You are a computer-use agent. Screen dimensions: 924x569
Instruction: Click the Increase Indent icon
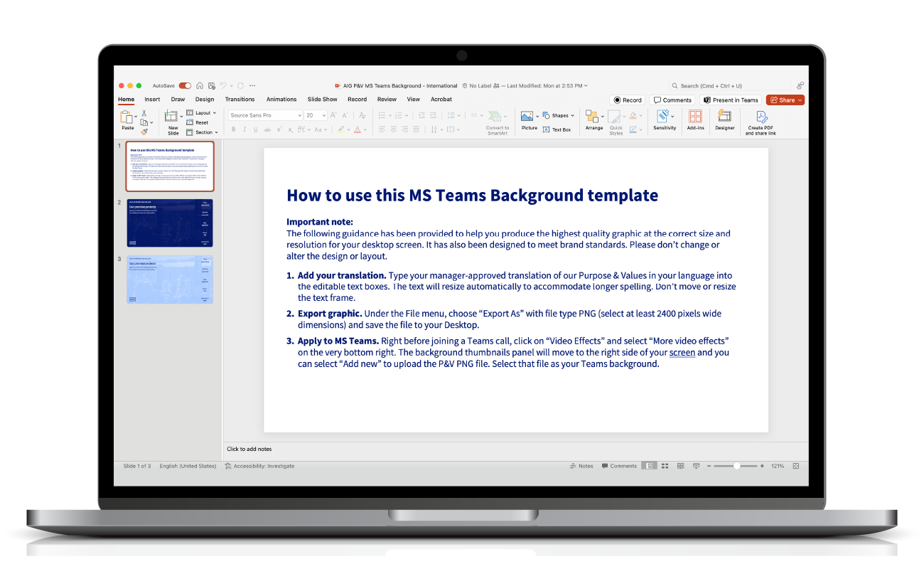433,115
